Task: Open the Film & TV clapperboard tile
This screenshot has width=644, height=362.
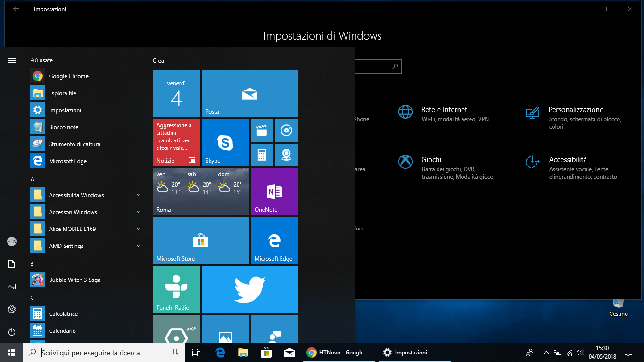Action: pyautogui.click(x=262, y=131)
